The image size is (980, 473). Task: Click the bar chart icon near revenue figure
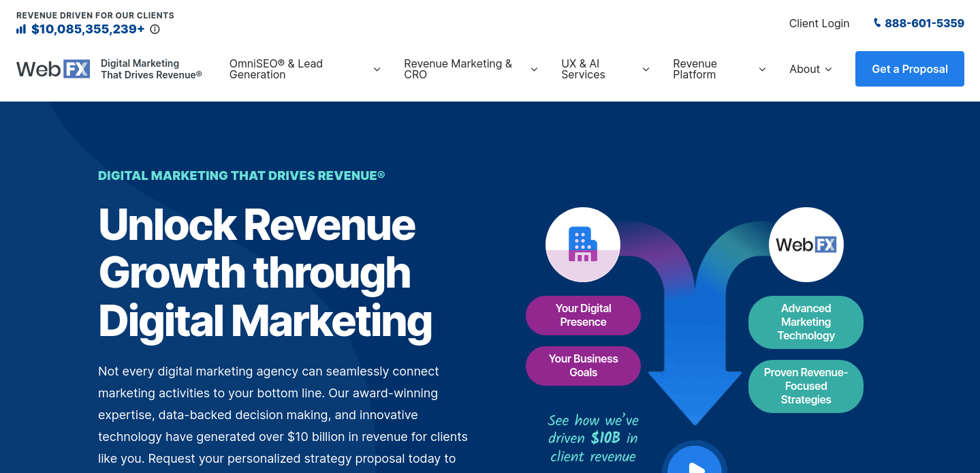(21, 29)
